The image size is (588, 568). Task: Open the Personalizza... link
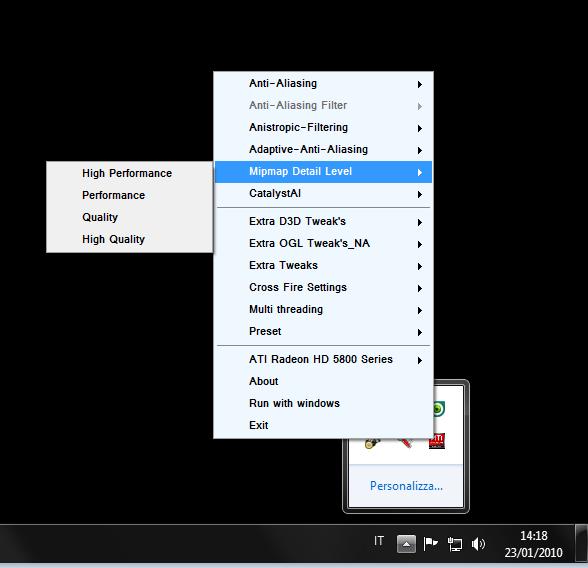click(x=406, y=486)
